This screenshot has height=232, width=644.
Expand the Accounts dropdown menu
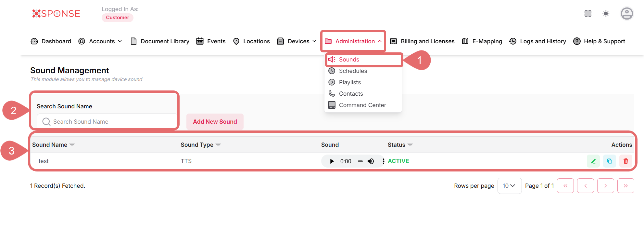(100, 41)
